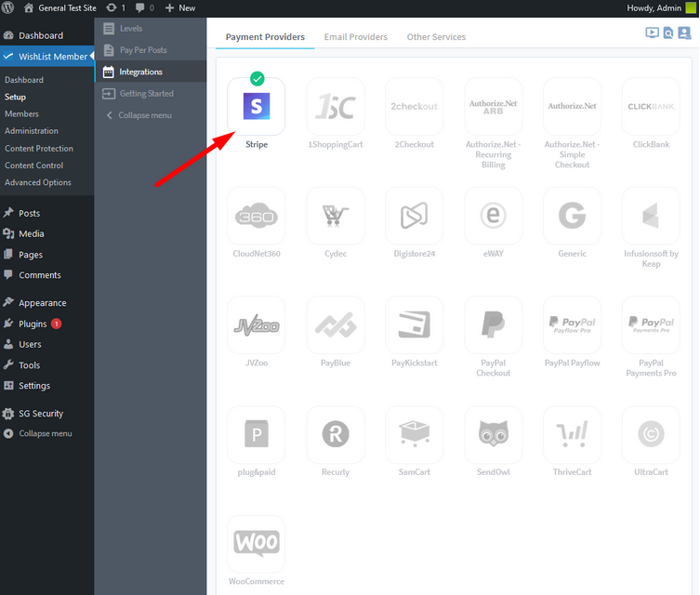Screen dimensions: 700x595
Task: Open the Appearance menu
Action: click(x=46, y=303)
